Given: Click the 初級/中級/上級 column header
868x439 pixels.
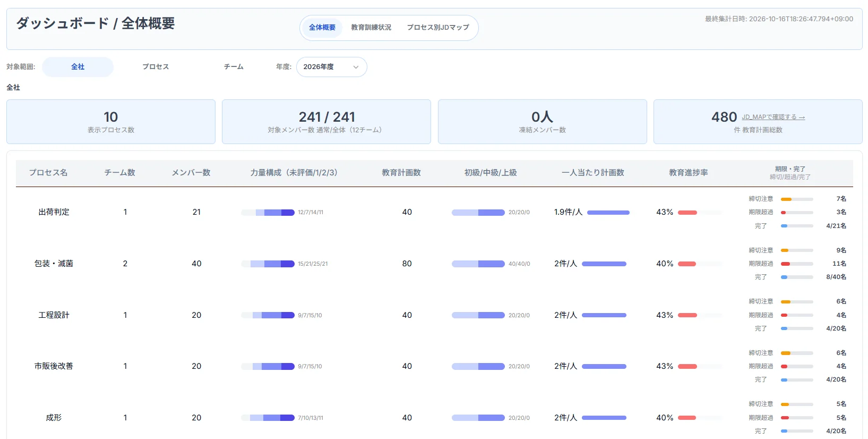Looking at the screenshot, I should coord(491,173).
